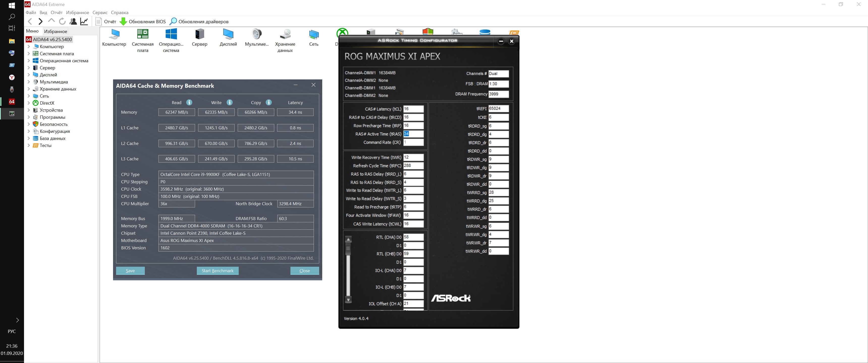Click the tRAS value input field
868x363 pixels.
(413, 134)
